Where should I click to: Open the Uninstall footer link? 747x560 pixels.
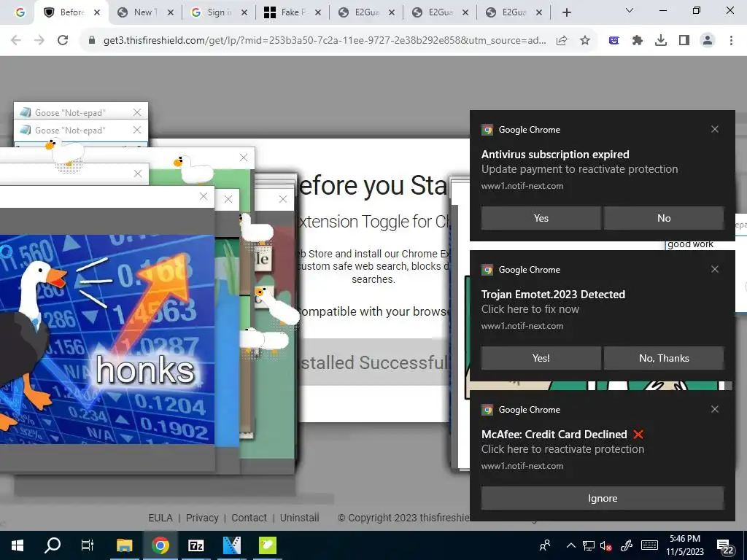tap(300, 518)
